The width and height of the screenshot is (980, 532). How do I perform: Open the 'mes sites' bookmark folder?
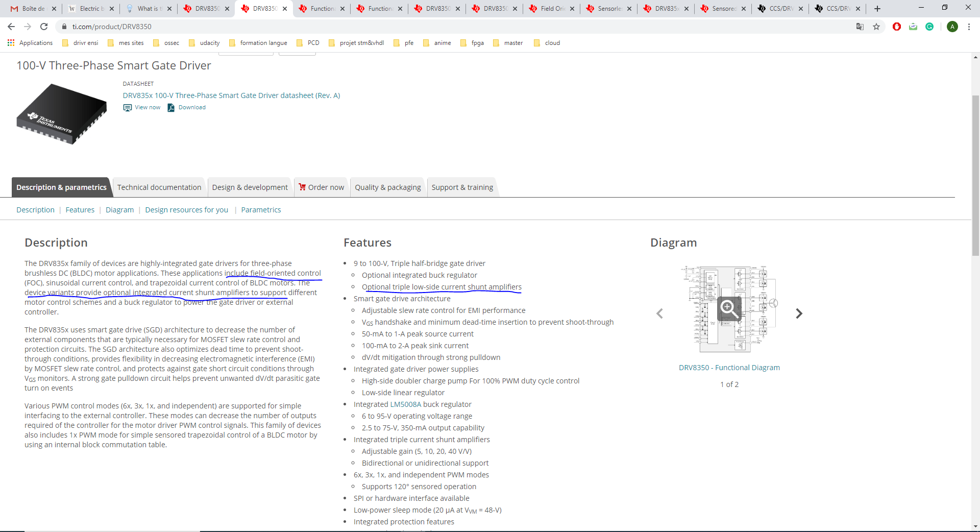tap(126, 43)
